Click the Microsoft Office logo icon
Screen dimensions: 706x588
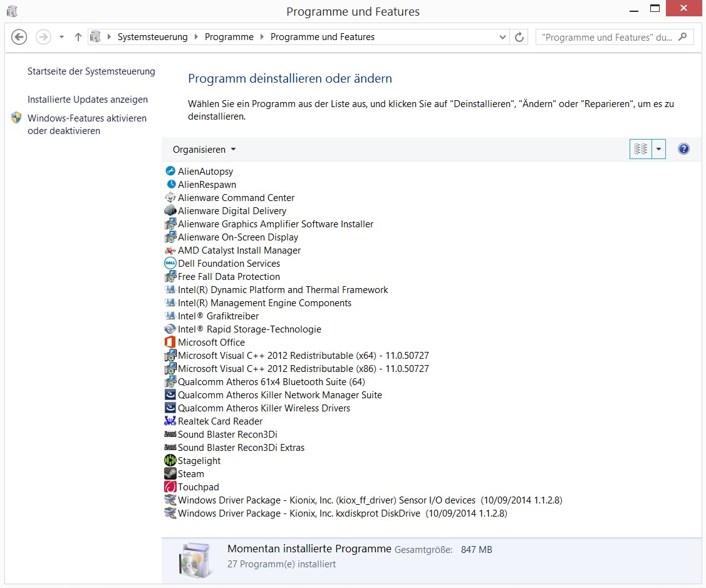click(170, 342)
